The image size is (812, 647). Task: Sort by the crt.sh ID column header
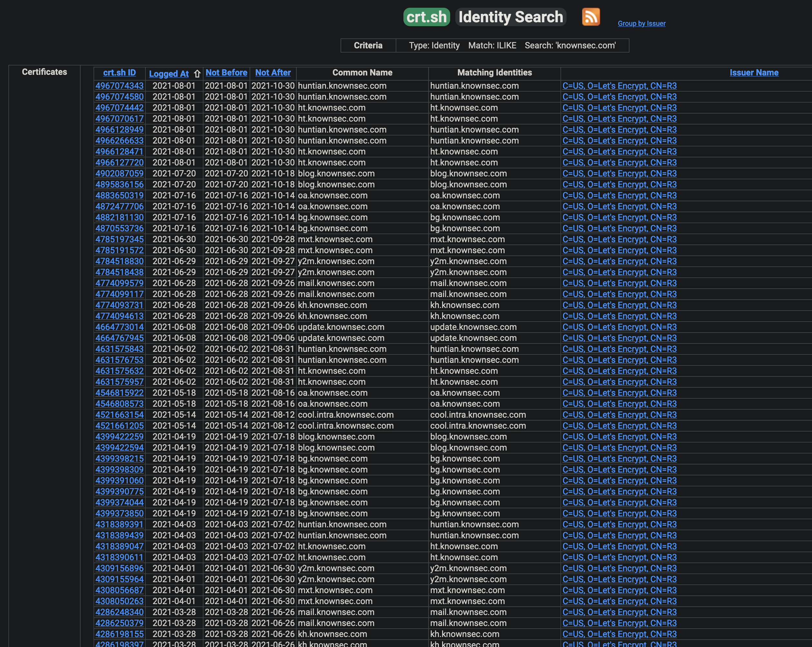pyautogui.click(x=119, y=73)
